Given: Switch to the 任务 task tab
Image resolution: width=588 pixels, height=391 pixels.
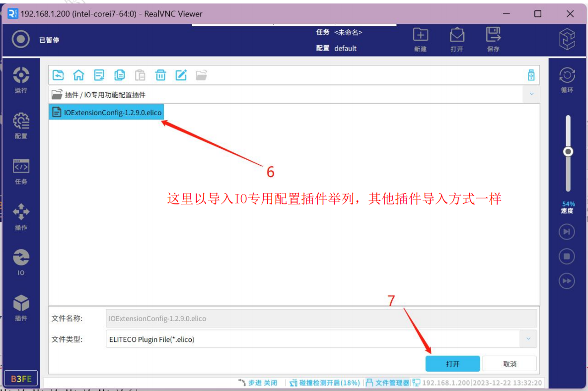Looking at the screenshot, I should coord(21,171).
